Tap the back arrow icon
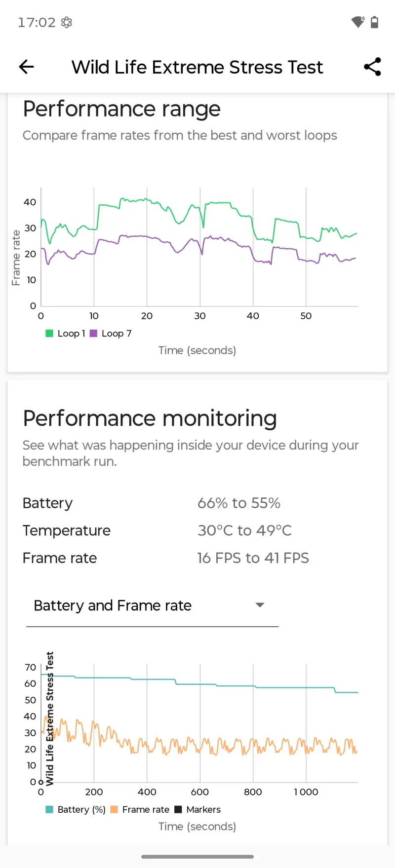The height and width of the screenshot is (868, 395). (26, 67)
